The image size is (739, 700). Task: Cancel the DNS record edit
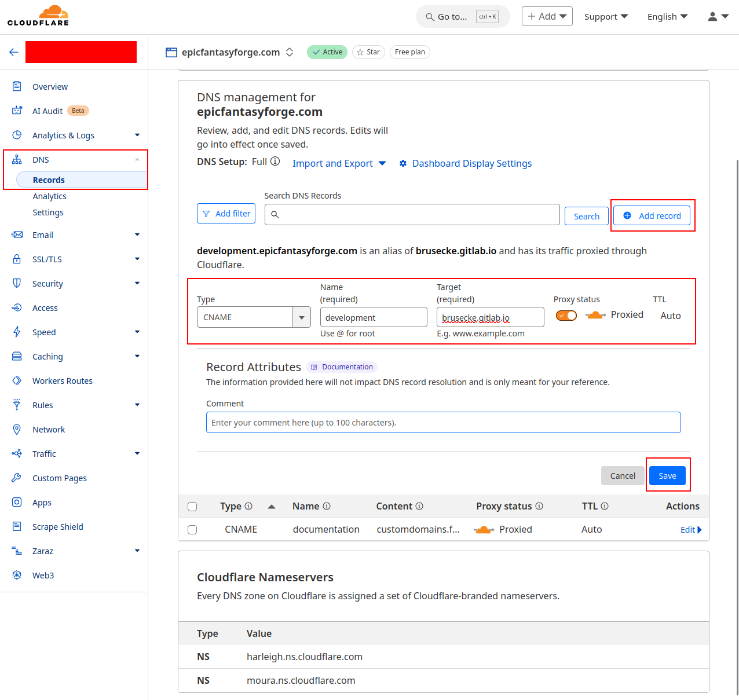click(x=623, y=476)
